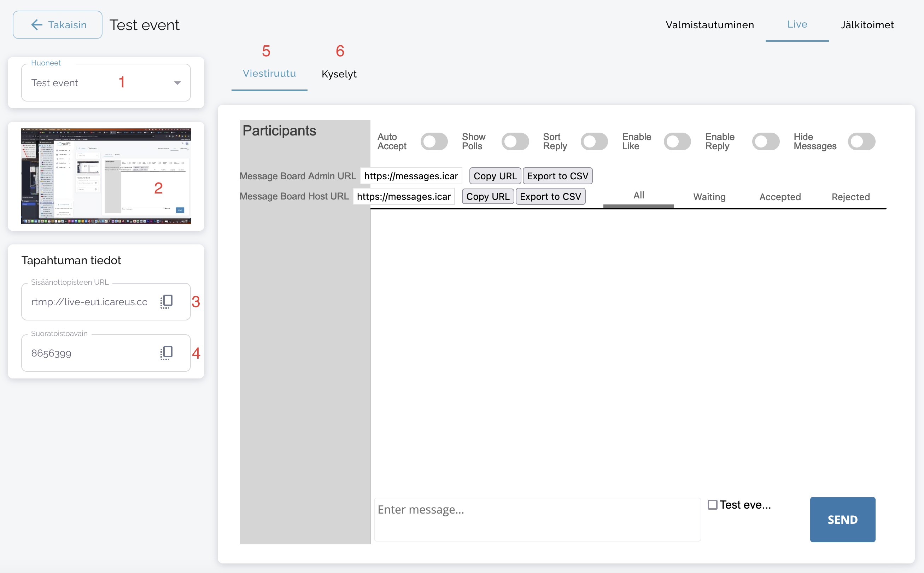Screen dimensions: 924x573
Task: Open the live stream preview thumbnail
Action: point(106,176)
